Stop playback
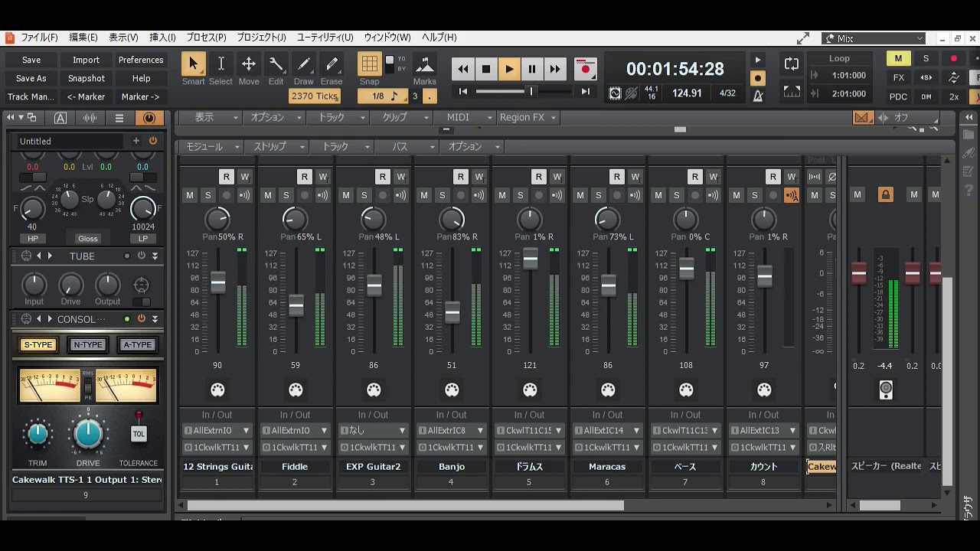 point(486,69)
